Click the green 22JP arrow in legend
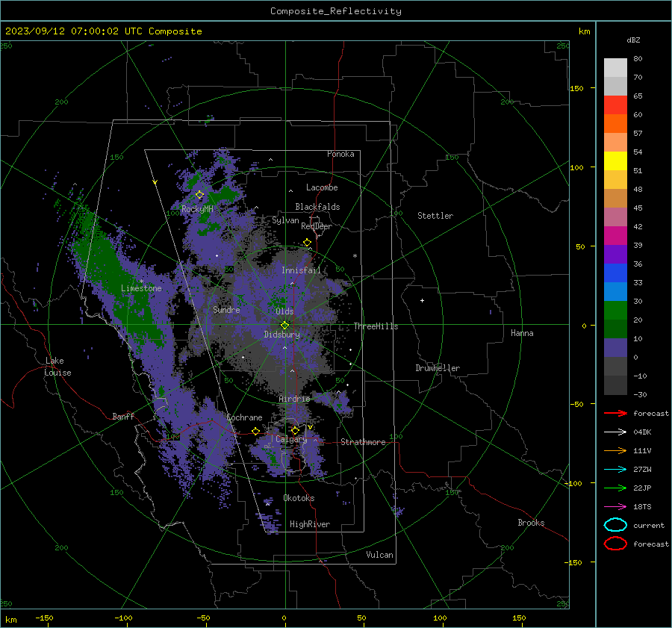This screenshot has width=672, height=628. pos(615,488)
